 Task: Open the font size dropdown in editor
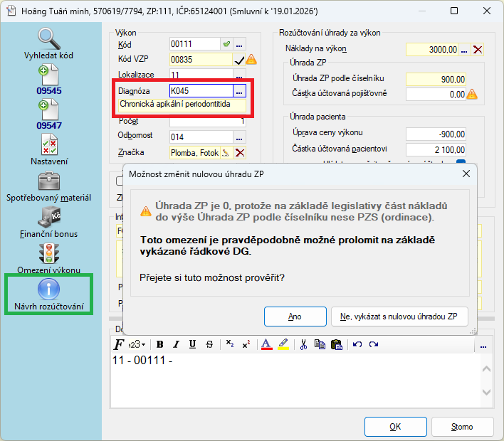click(137, 345)
